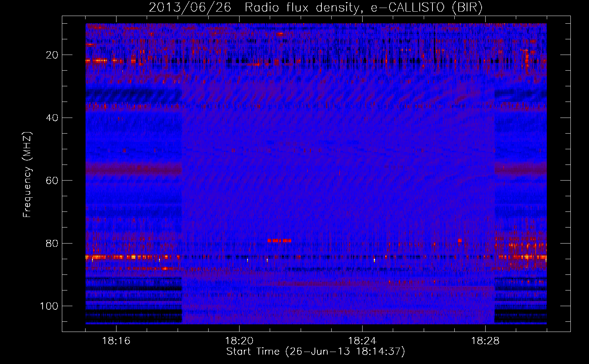
Task: Click the 18:24 time tick label
Action: [x=362, y=341]
